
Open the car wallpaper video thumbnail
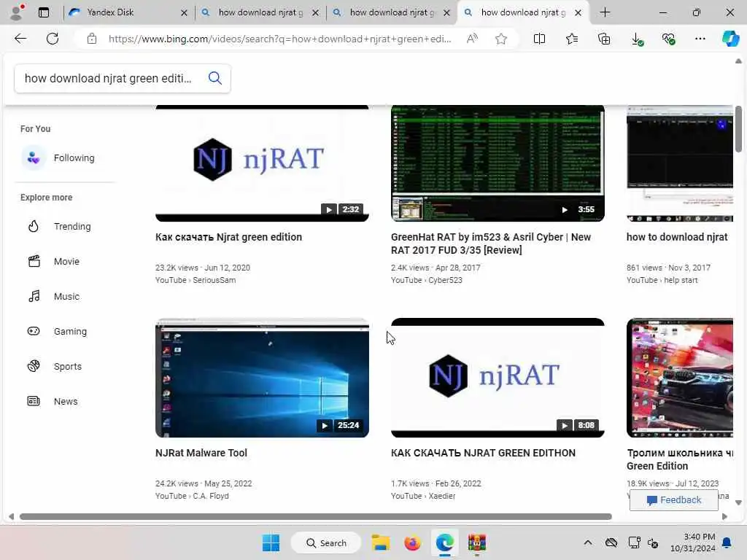click(x=680, y=378)
